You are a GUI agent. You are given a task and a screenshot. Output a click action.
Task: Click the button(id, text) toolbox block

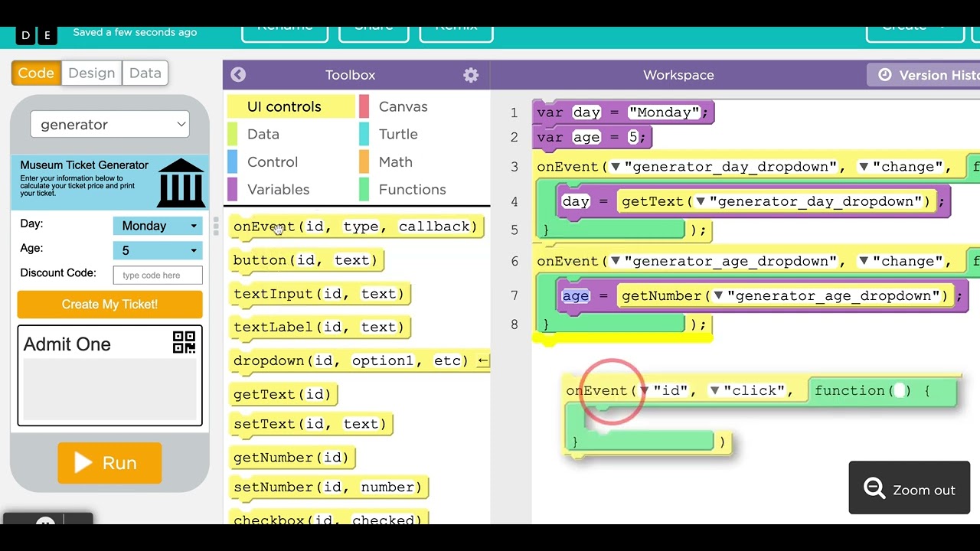305,260
